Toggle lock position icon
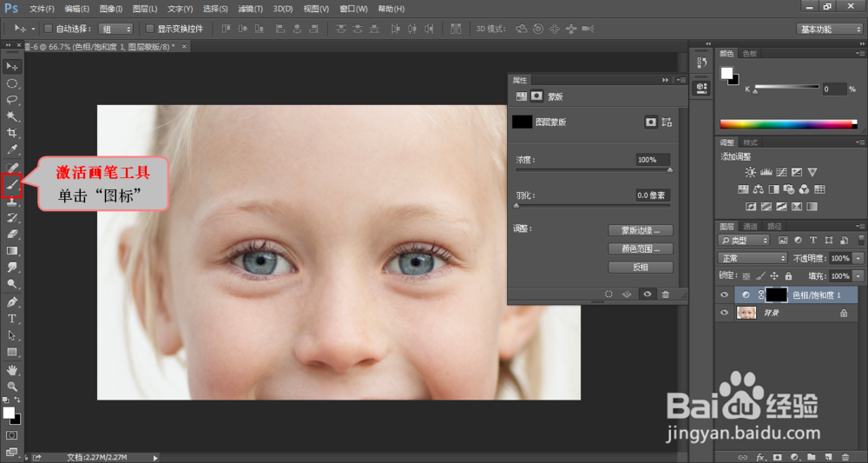Screen dimensions: 868x463 [x=774, y=276]
